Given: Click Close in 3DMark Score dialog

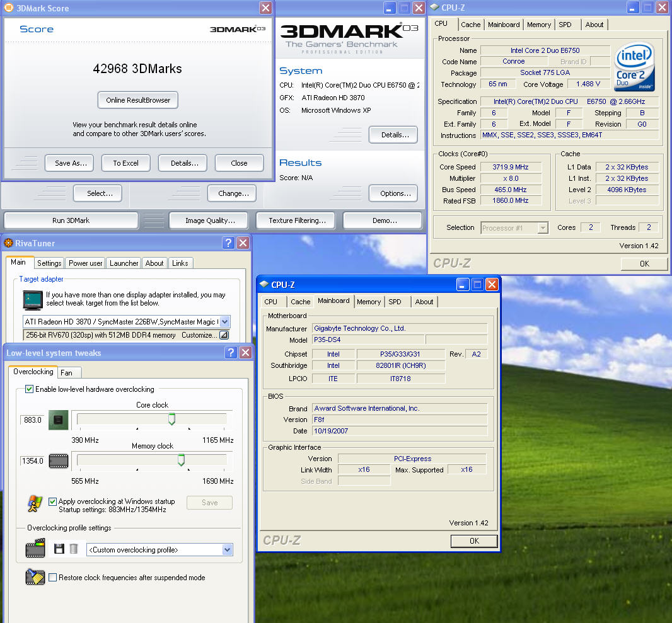Looking at the screenshot, I should (239, 163).
